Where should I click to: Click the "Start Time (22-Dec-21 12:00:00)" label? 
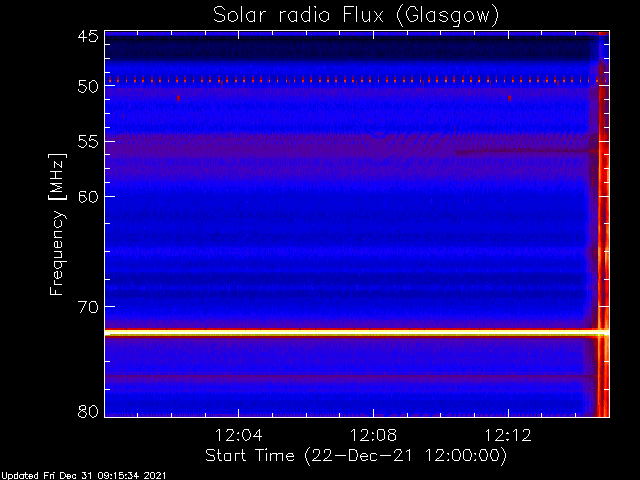click(x=356, y=456)
